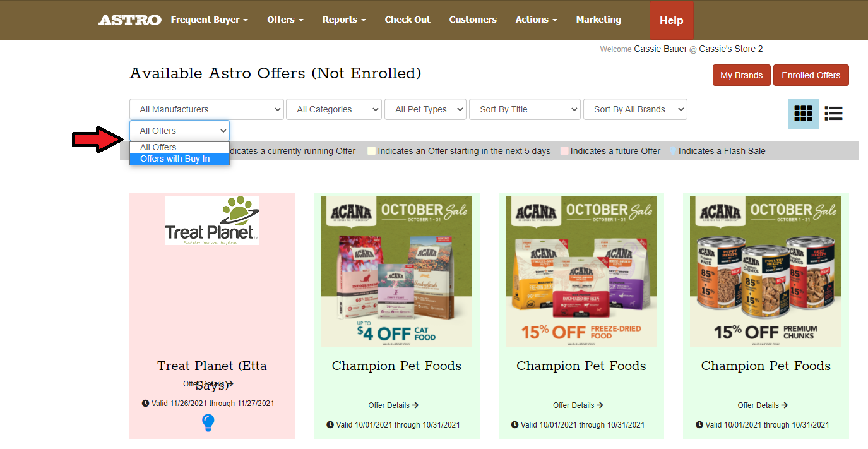Screen dimensions: 868x449
Task: Open the Acana 15% off freeze-dried food image
Action: tap(581, 272)
